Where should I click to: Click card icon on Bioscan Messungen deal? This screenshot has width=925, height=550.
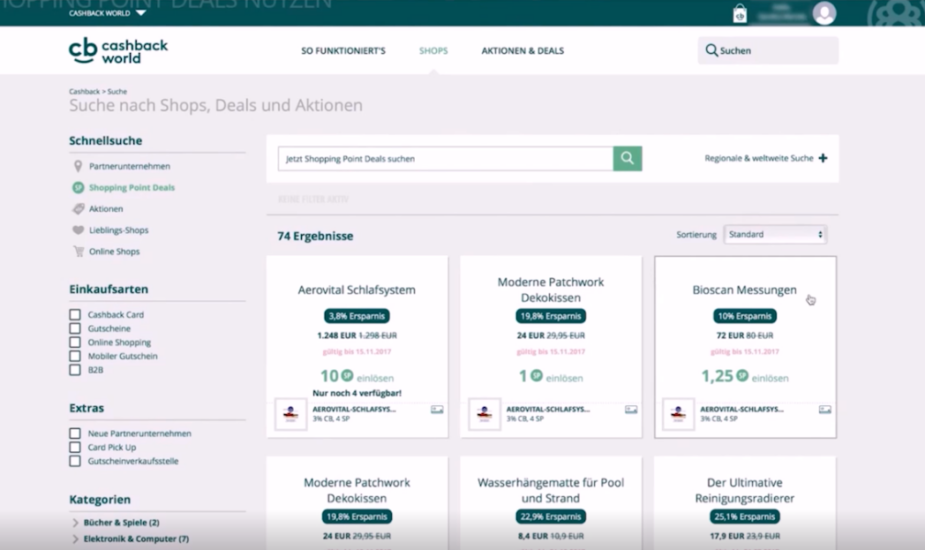point(825,410)
